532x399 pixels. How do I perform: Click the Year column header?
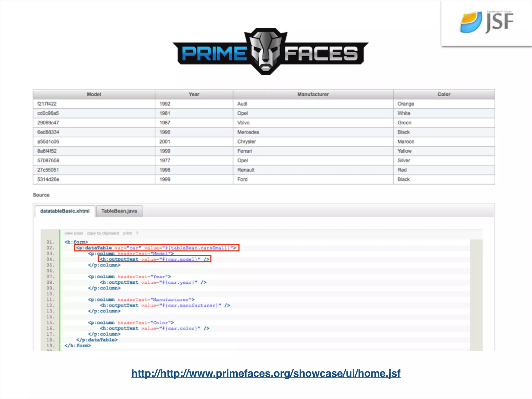click(194, 94)
